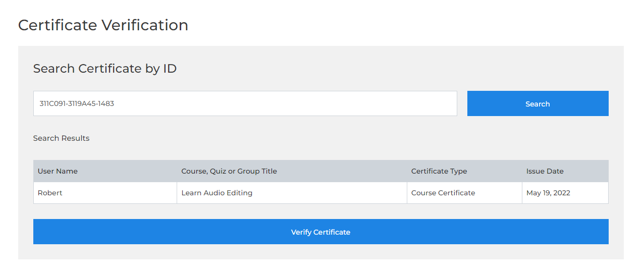Screen dimensions: 644x274
Task: Select the Certificate Type column header
Action: [x=439, y=171]
